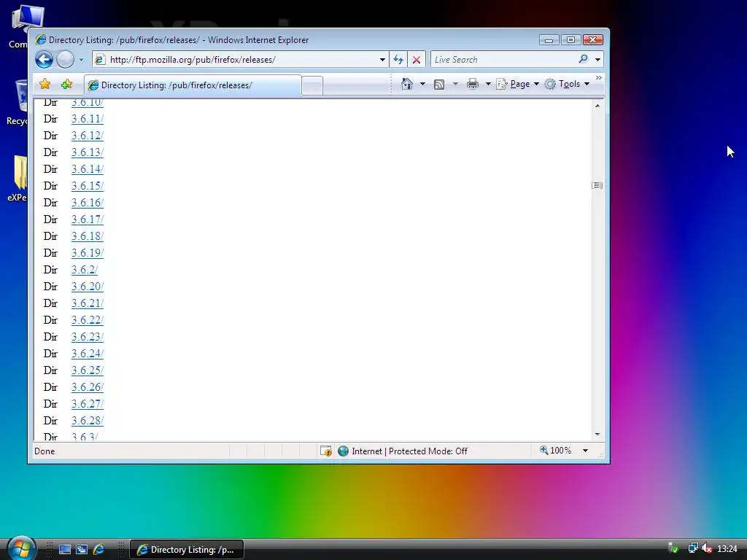Viewport: 747px width, 560px height.
Task: Open the 3.6.22/ directory link
Action: coord(88,320)
